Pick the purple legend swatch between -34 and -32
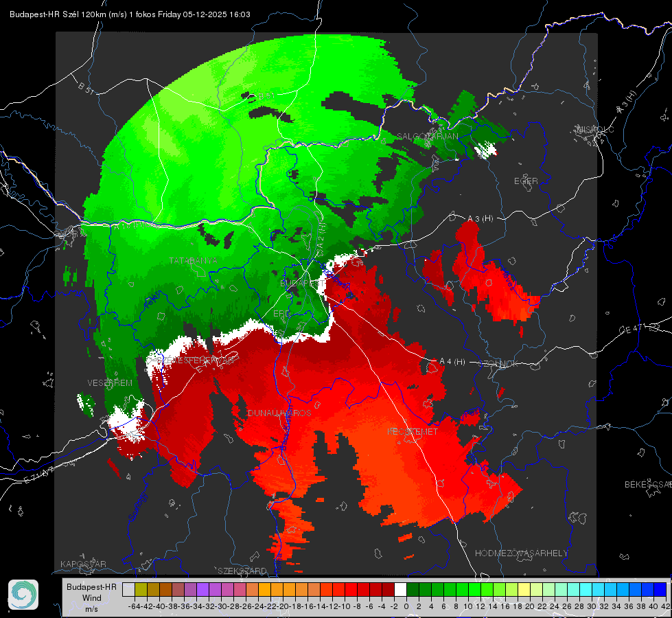The width and height of the screenshot is (672, 618). click(x=202, y=590)
